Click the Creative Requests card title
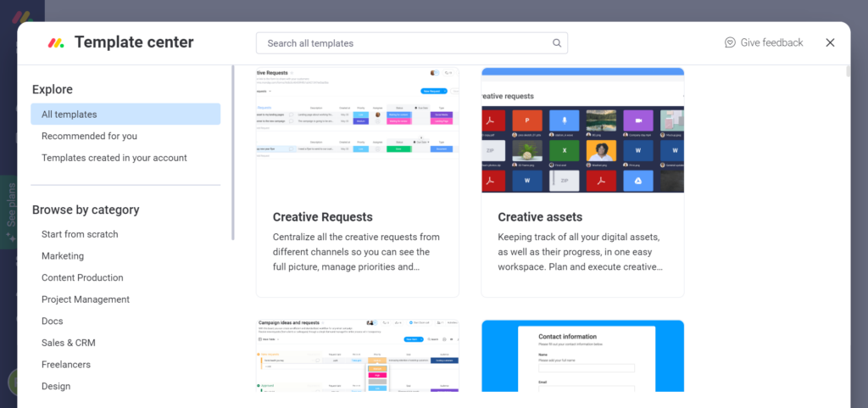Viewport: 868px width, 408px height. tap(323, 217)
